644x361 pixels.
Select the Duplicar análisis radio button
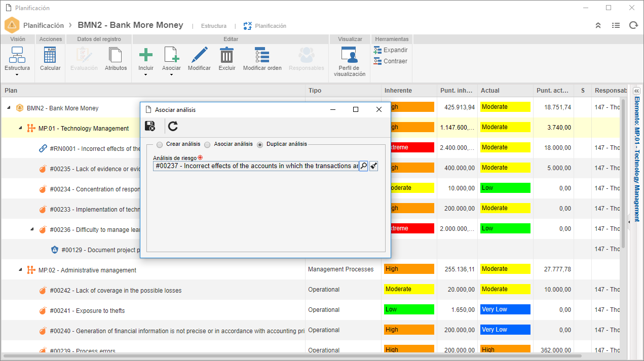[x=260, y=144]
